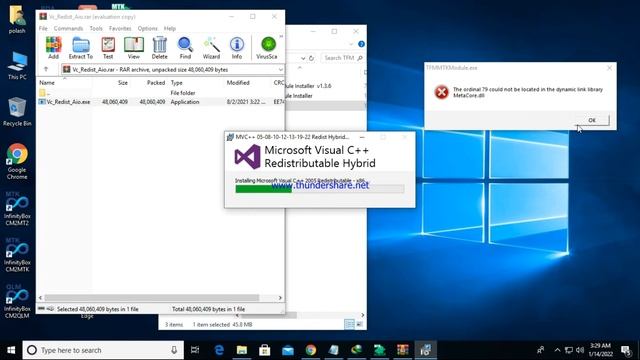Minimize the MVC++ Redist Hybrid installer

362,137
